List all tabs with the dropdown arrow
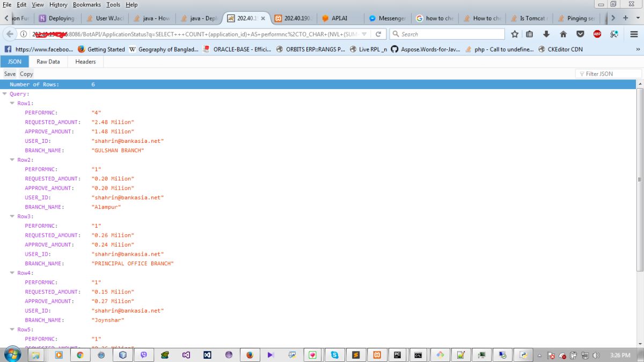Viewport: 644px width, 362px height. [638, 18]
